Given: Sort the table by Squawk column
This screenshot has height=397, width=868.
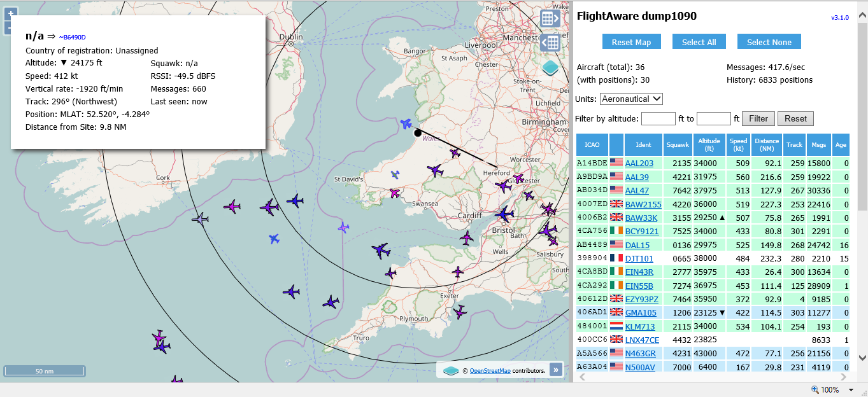Looking at the screenshot, I should (x=678, y=145).
